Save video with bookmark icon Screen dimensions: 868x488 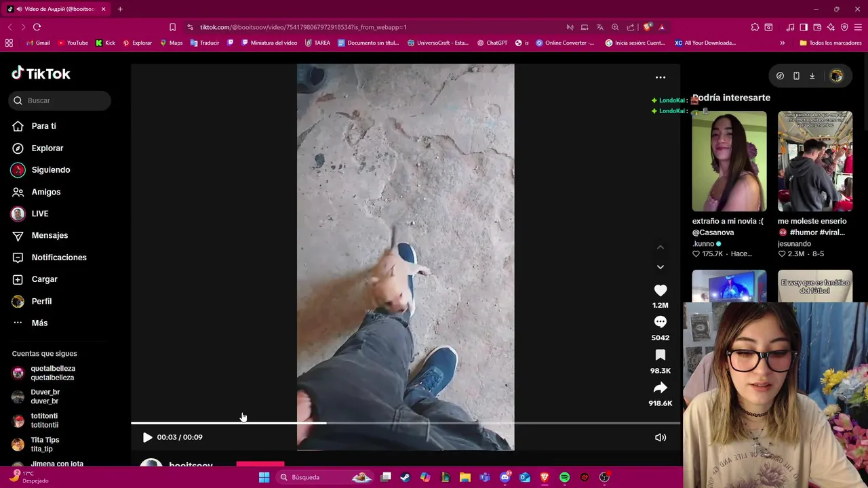tap(660, 355)
